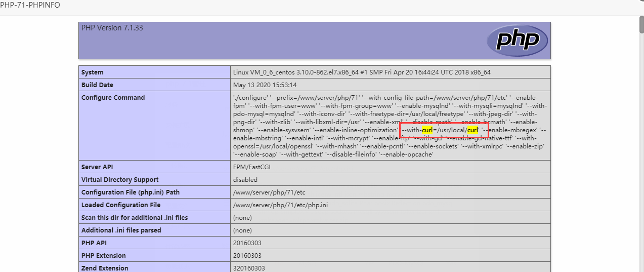Viewport: 644px width, 272px height.
Task: Click the '--with-fpm-user=www' option text
Action: (x=282, y=106)
